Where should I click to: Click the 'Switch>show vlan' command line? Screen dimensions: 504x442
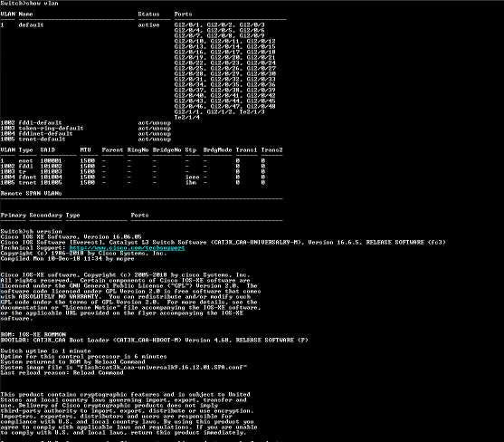pos(29,4)
